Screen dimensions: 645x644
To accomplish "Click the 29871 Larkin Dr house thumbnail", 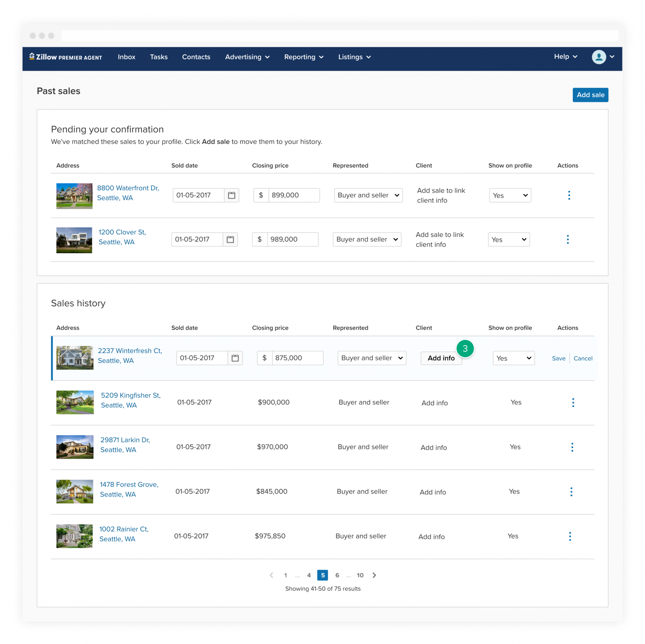I will pos(75,447).
